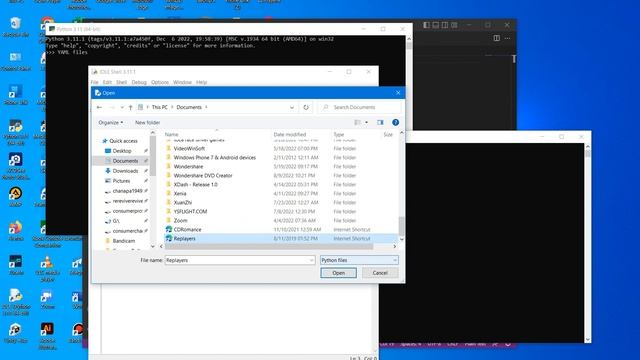This screenshot has width=640, height=360.
Task: Open IDLE Shell Edit menu
Action: (x=107, y=82)
